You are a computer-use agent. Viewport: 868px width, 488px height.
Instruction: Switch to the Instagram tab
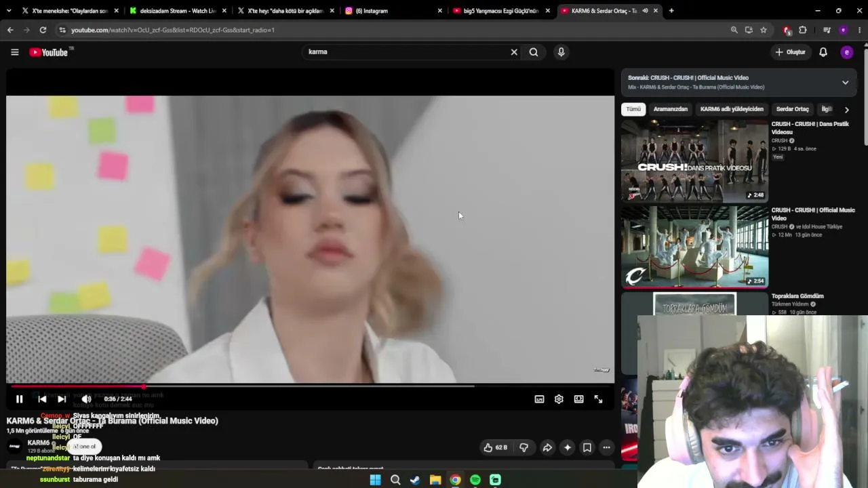pyautogui.click(x=393, y=11)
